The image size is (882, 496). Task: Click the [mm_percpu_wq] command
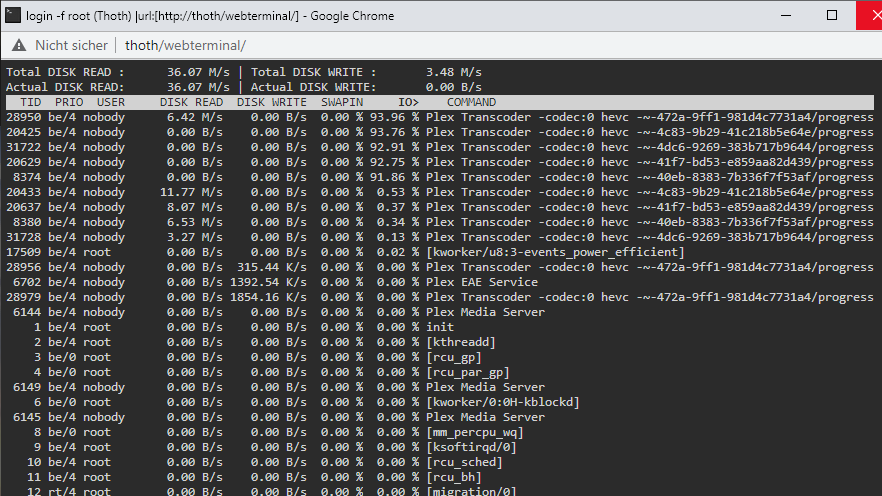(x=475, y=432)
